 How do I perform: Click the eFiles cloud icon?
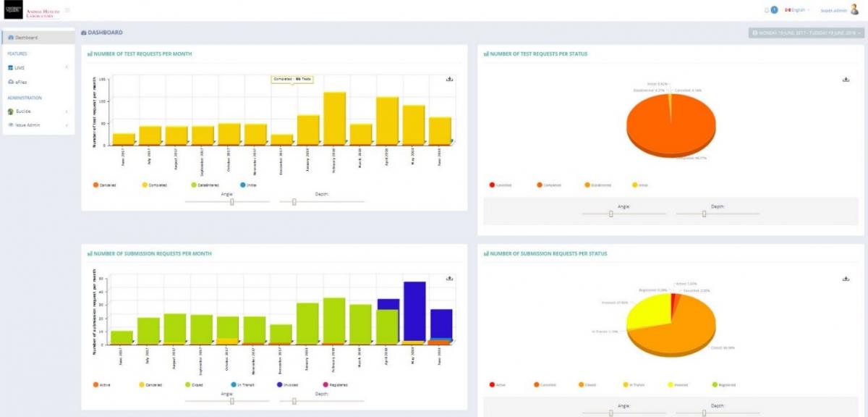click(x=11, y=82)
